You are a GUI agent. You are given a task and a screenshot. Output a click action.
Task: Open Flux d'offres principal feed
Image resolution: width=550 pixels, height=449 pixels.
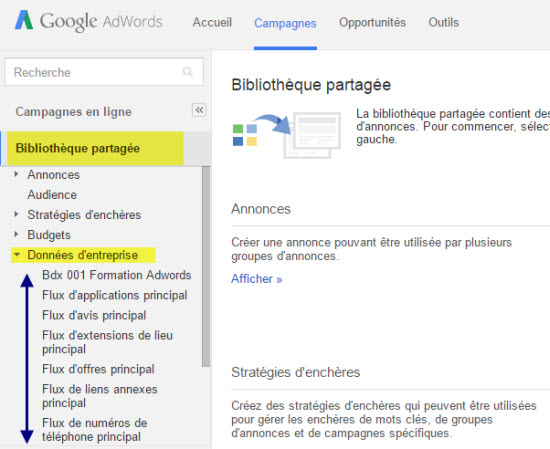pyautogui.click(x=98, y=369)
